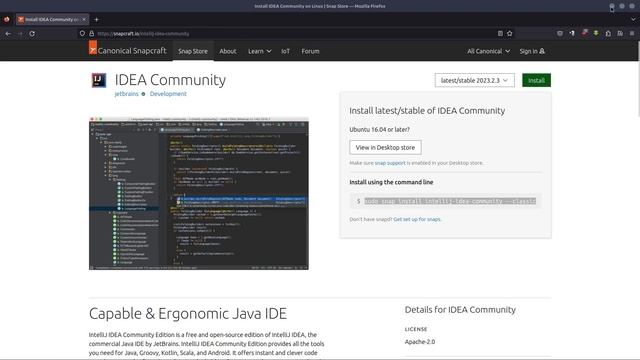640x360 pixels.
Task: Click the green download extension icon
Action: pos(596,33)
